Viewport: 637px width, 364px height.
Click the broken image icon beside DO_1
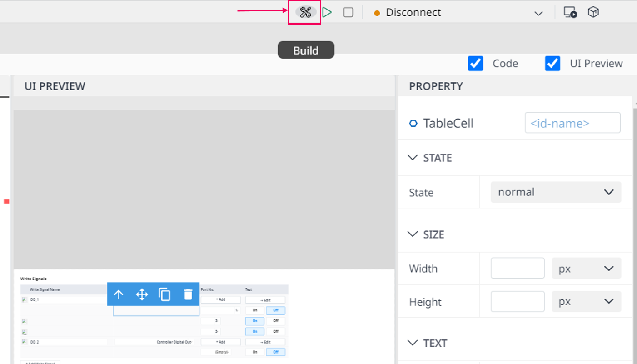tap(24, 300)
